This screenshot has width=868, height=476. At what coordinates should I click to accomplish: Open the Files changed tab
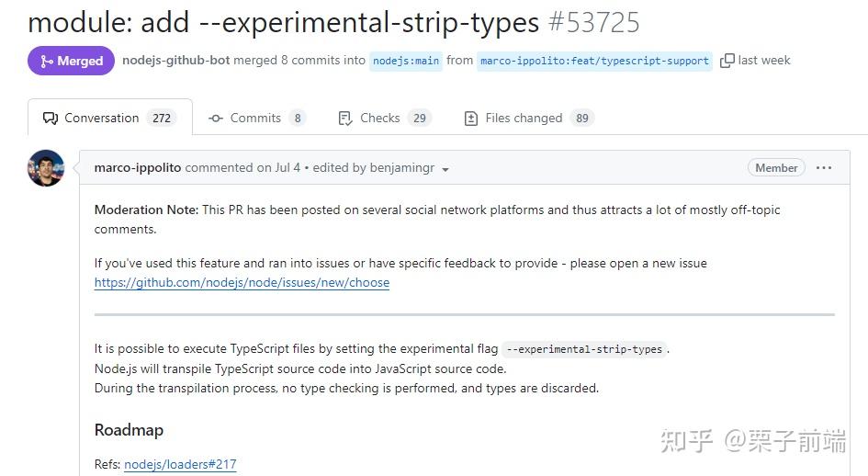pos(524,118)
